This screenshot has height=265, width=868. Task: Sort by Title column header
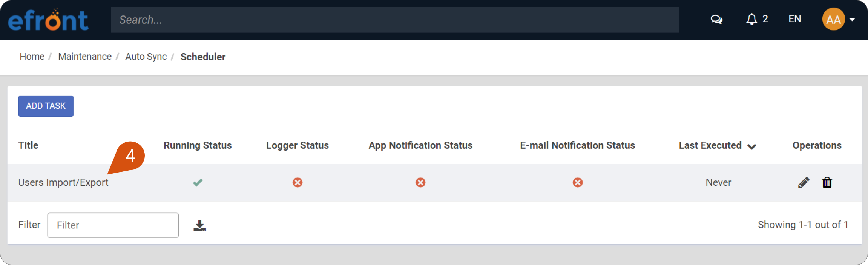point(28,145)
